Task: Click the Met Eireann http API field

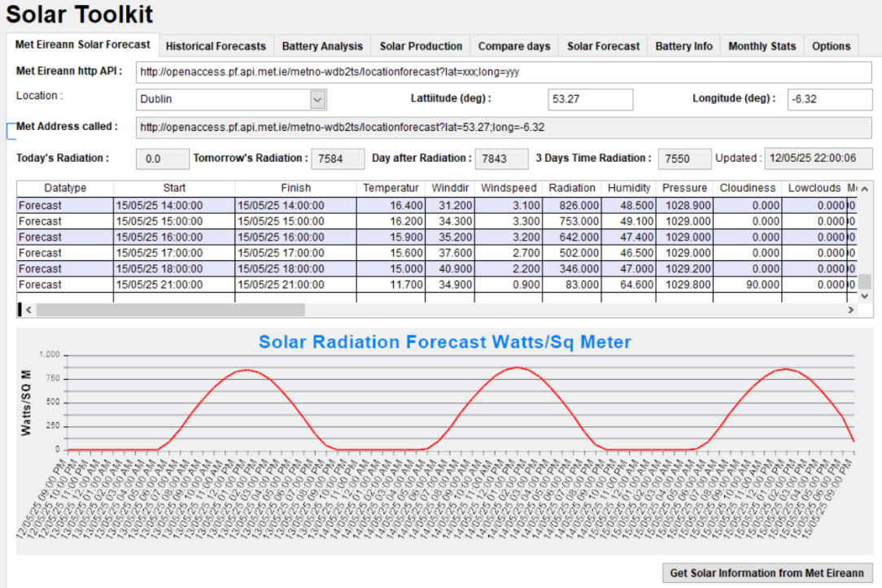Action: tap(504, 72)
